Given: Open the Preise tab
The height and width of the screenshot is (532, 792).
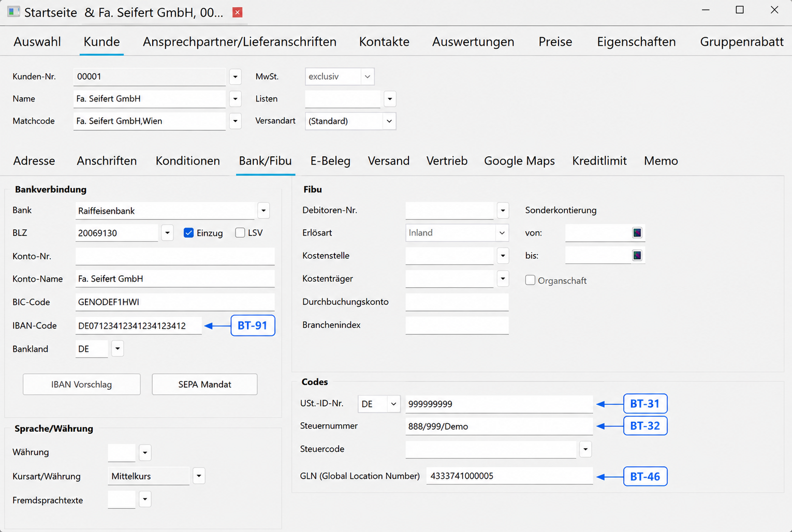Looking at the screenshot, I should tap(555, 42).
